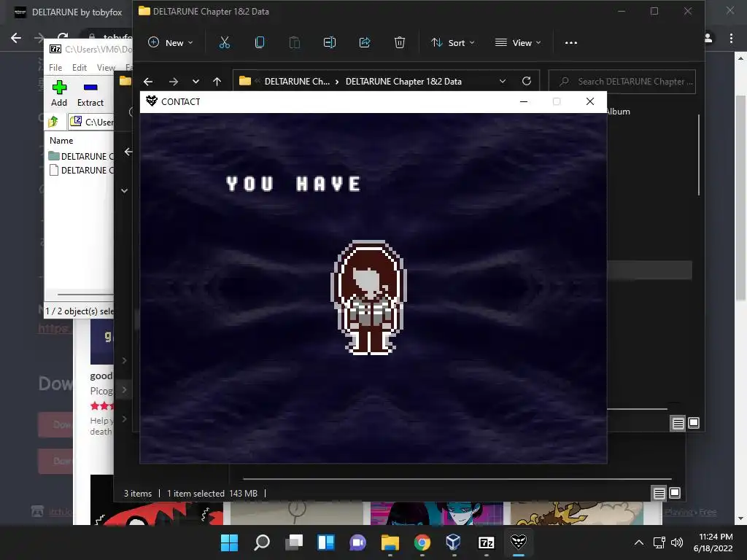Screen dimensions: 747x560
Task: Open the Edit menu in 7-Zip
Action: pyautogui.click(x=79, y=68)
